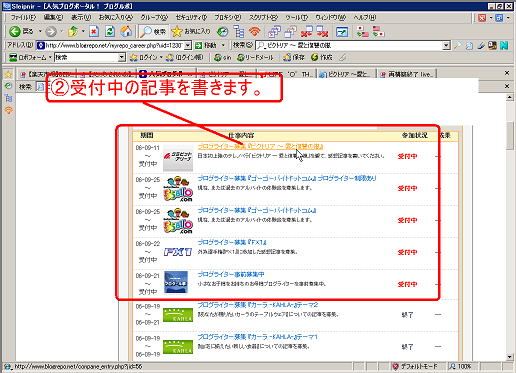Switch to the 再構築終了 live tab
Viewport: 516px width, 373px height.
407,74
